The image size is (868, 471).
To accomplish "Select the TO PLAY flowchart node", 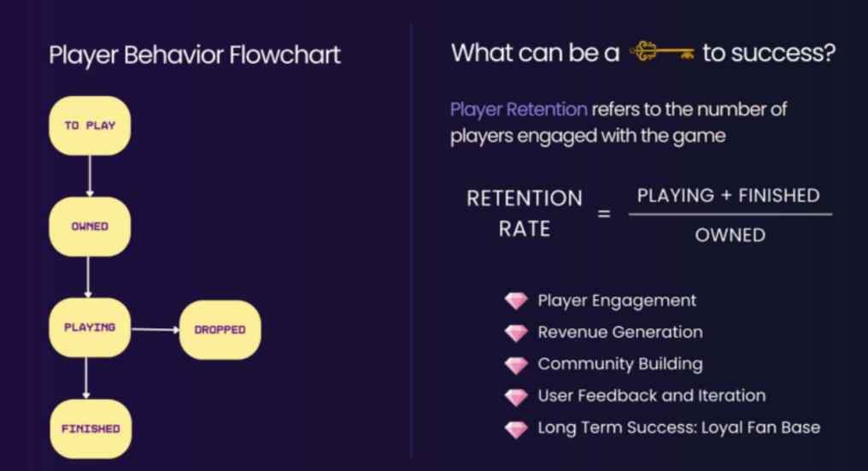I will 90,125.
